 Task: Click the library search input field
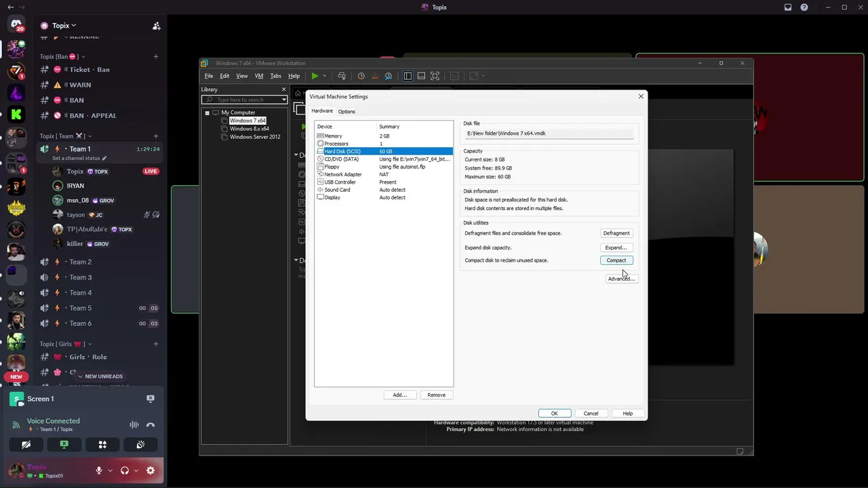(245, 100)
